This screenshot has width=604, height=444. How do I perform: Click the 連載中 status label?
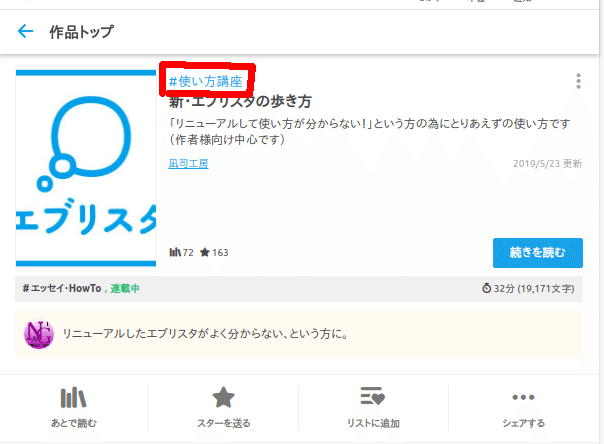click(124, 288)
